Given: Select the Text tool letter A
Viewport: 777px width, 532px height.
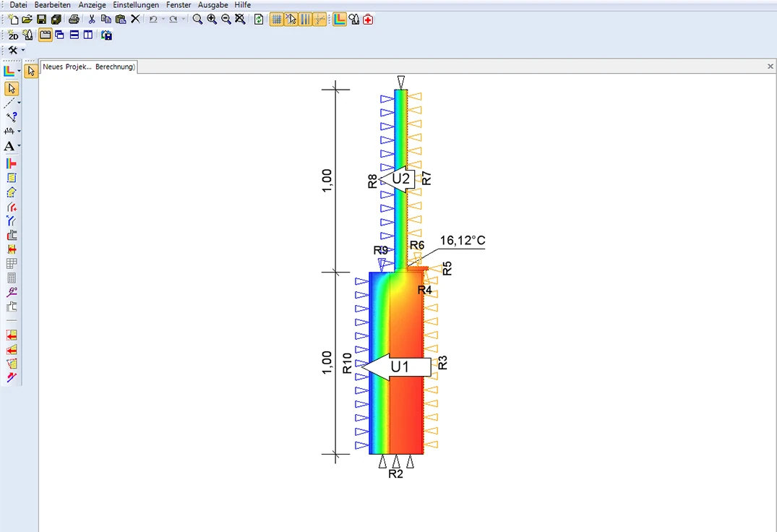Looking at the screenshot, I should click(x=9, y=146).
